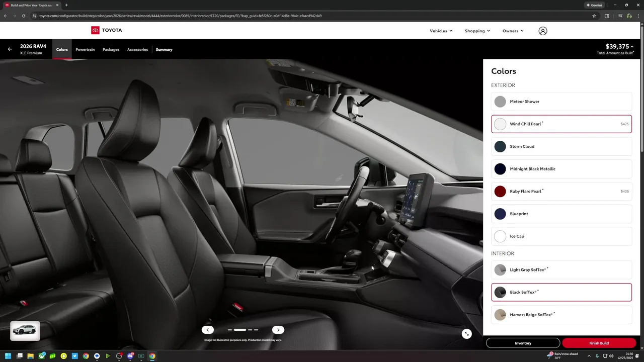Viewport: 644px width, 362px height.
Task: Choose Midnight Black Metallic exterior
Action: (x=561, y=169)
